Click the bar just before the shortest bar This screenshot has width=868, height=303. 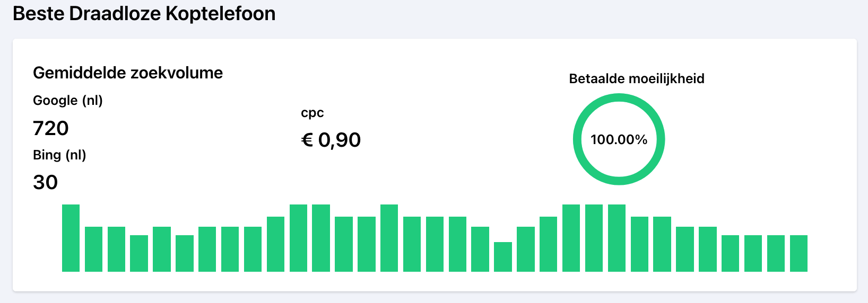coord(480,249)
